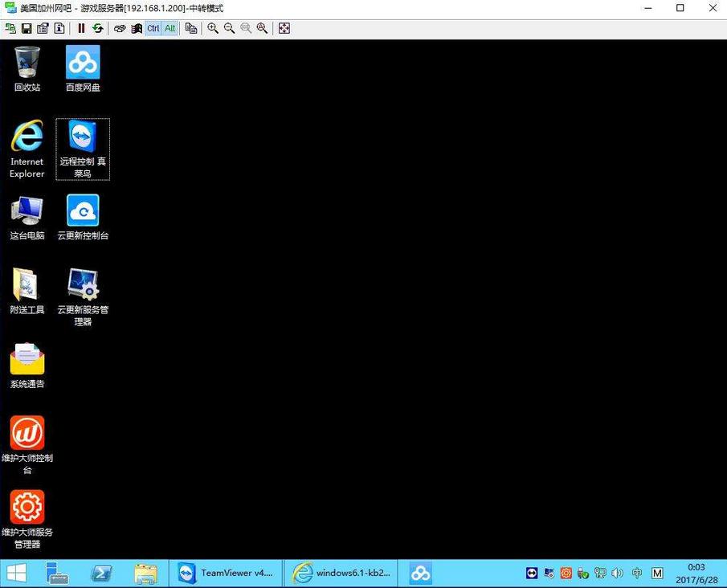Open Server Manager in the remote taskbar
This screenshot has height=588, width=727.
coord(57,574)
